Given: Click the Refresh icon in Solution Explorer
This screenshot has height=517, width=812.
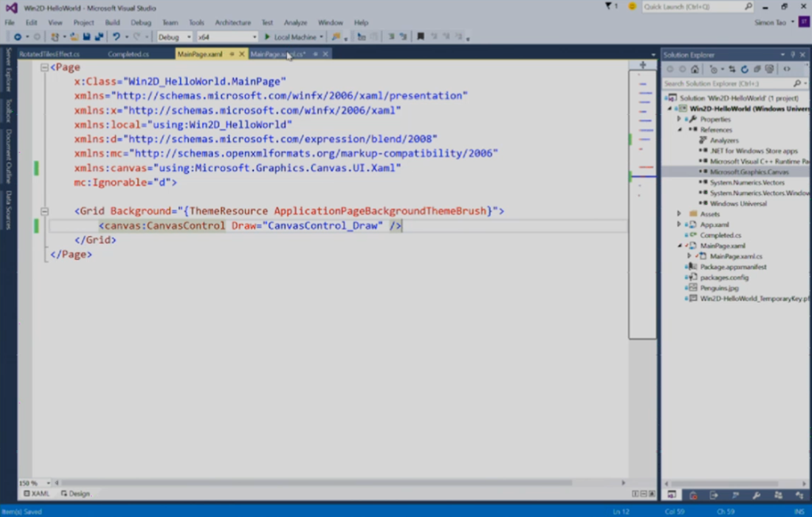Looking at the screenshot, I should point(745,69).
